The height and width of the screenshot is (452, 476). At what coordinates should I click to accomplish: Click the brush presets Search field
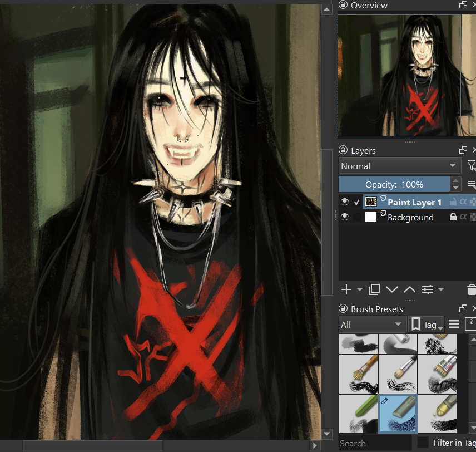[375, 443]
